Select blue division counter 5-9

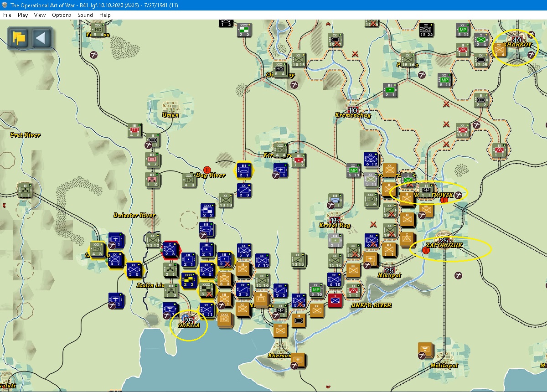coord(244,251)
